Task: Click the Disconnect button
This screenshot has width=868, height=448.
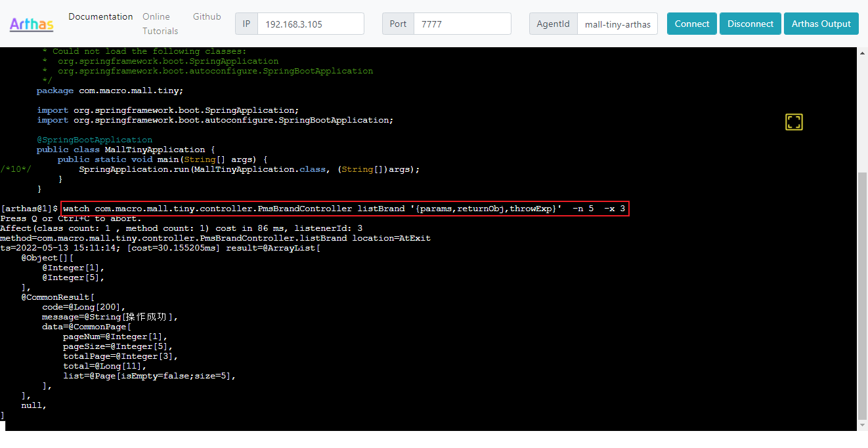Action: pos(750,24)
